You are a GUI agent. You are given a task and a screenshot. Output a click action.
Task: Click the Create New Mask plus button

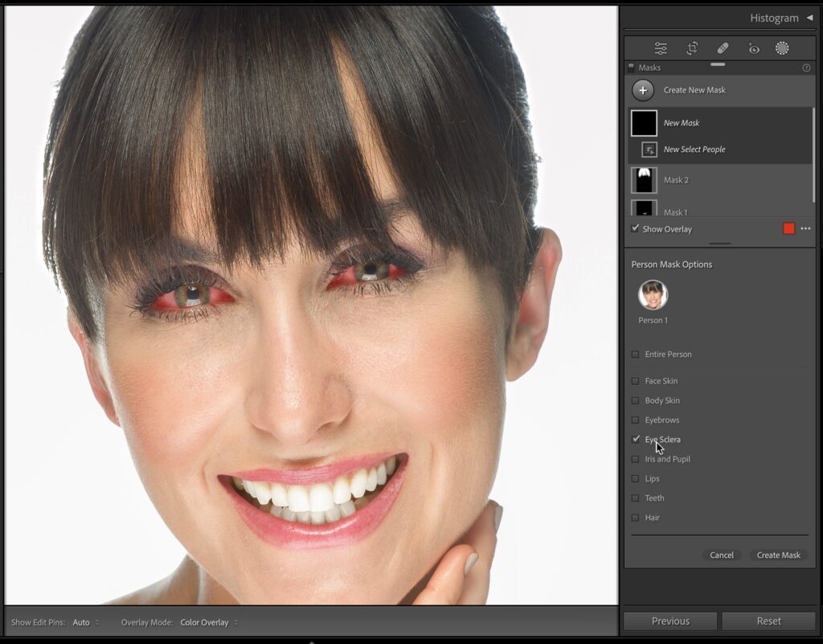point(643,90)
